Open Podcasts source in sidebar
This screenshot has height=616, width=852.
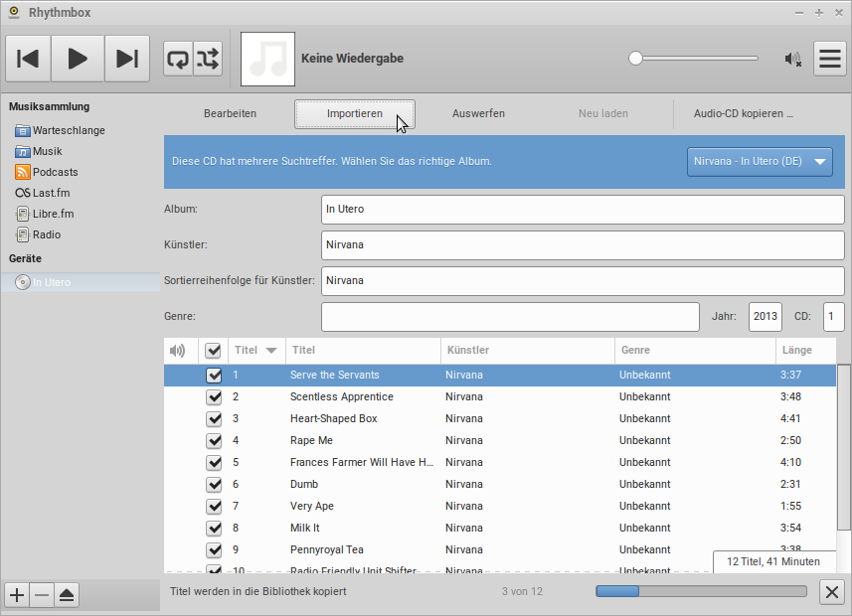55,172
